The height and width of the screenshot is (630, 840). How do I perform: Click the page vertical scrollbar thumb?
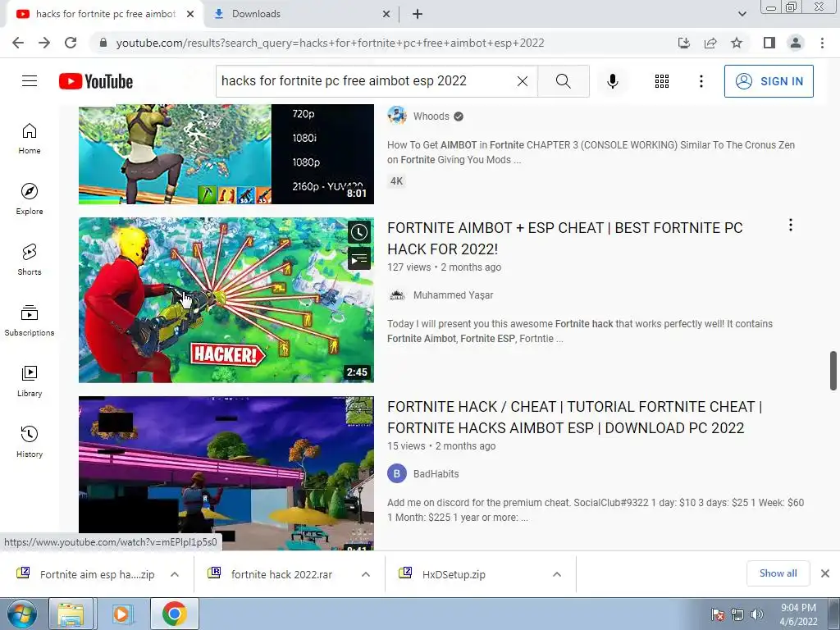(833, 371)
